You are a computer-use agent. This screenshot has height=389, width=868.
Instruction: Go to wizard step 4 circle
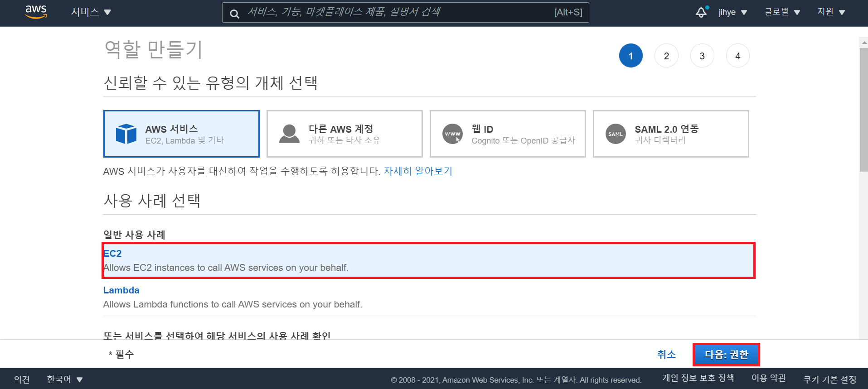pyautogui.click(x=738, y=56)
